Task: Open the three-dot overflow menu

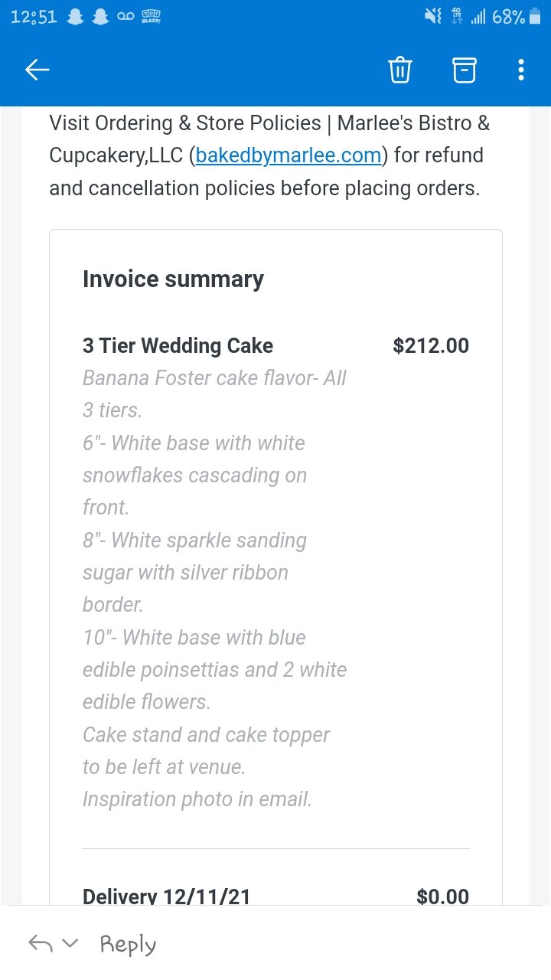Action: pos(521,70)
